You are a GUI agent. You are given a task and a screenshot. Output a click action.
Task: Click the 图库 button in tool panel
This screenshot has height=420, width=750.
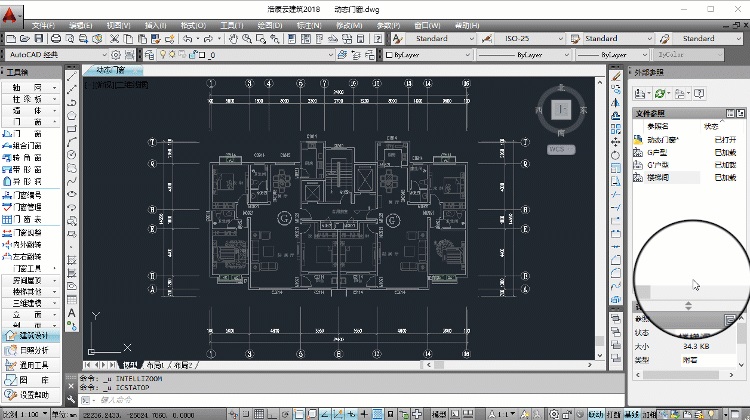coord(33,380)
